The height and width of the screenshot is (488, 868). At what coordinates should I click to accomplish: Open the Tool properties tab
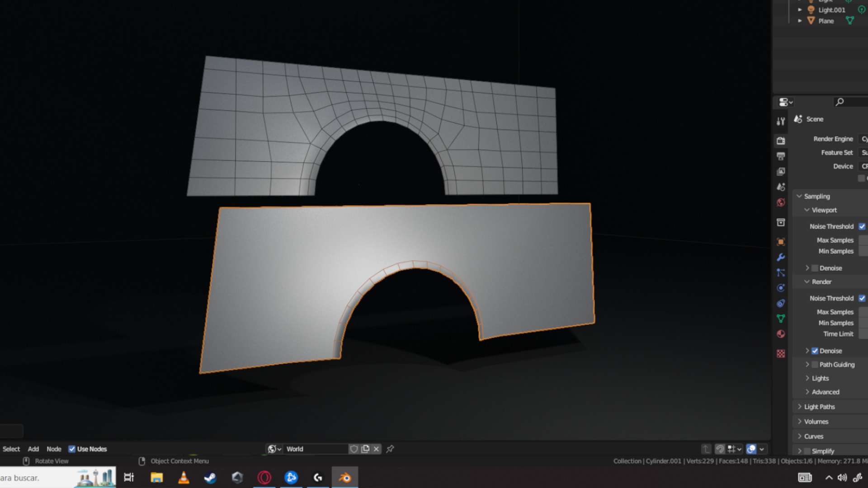[x=781, y=121]
